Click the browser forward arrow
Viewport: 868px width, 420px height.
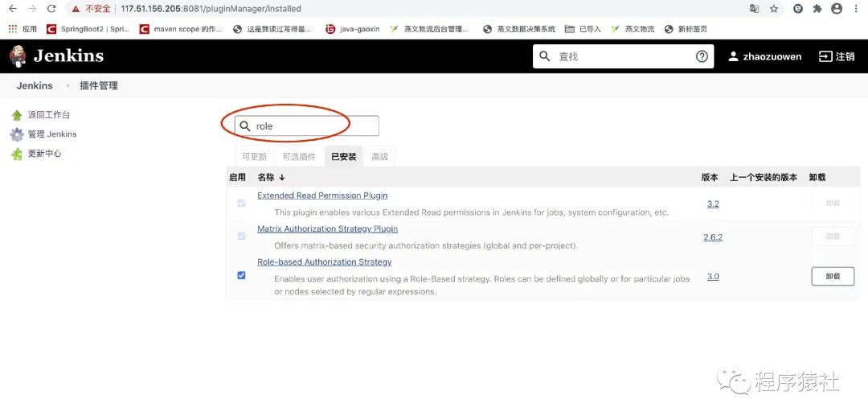coord(31,9)
